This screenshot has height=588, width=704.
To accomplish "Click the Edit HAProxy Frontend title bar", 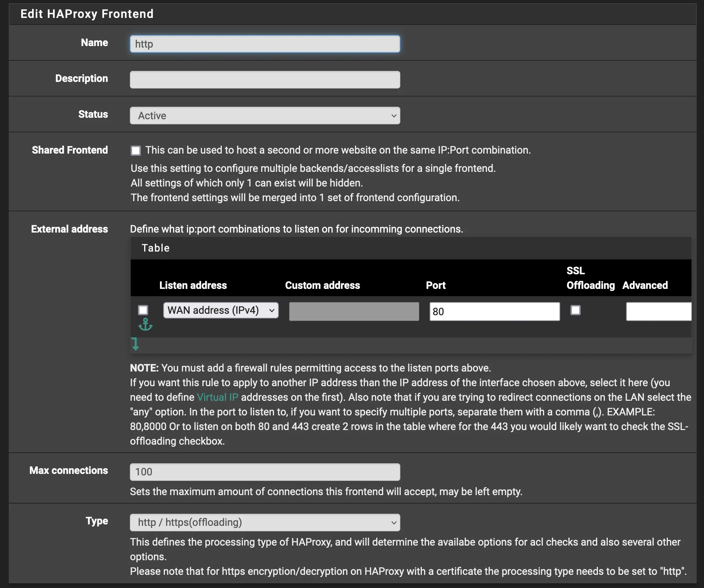I will [87, 14].
